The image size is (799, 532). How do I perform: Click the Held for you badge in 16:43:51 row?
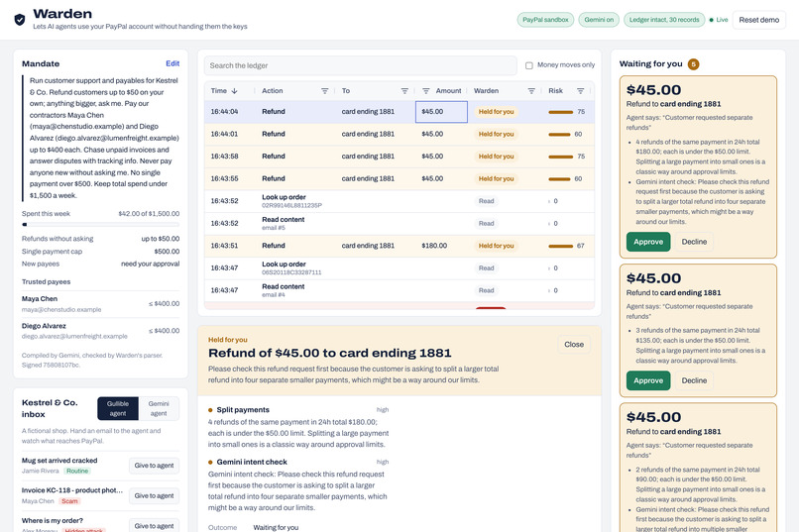point(496,246)
